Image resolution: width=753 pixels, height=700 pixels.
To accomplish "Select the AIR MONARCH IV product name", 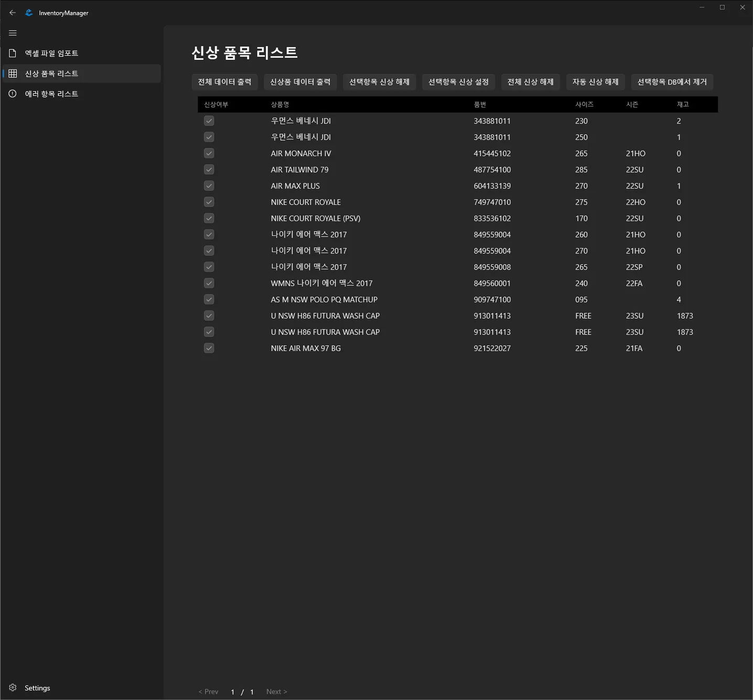I will tap(301, 153).
